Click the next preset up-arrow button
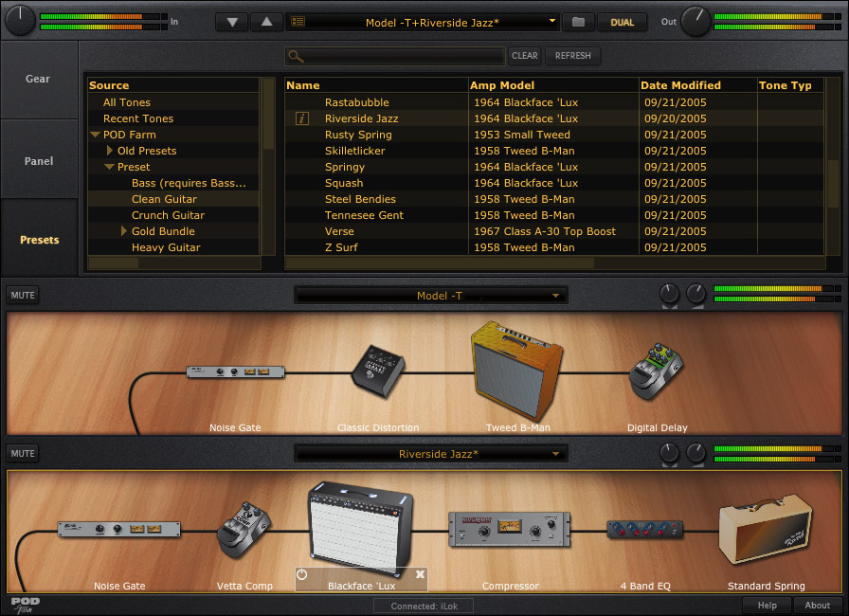The height and width of the screenshot is (616, 849). coord(266,22)
